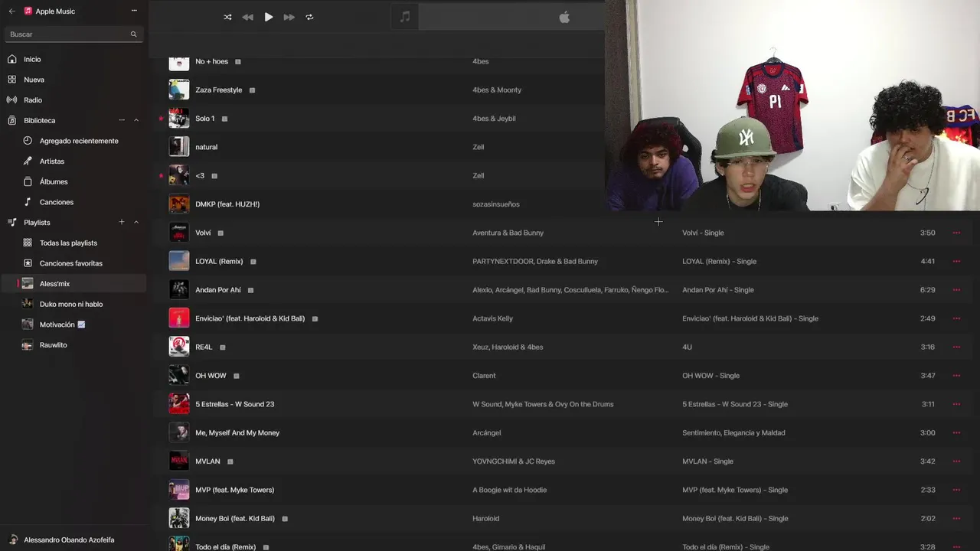This screenshot has width=980, height=551.
Task: Open more options for MVLAN
Action: tap(956, 461)
